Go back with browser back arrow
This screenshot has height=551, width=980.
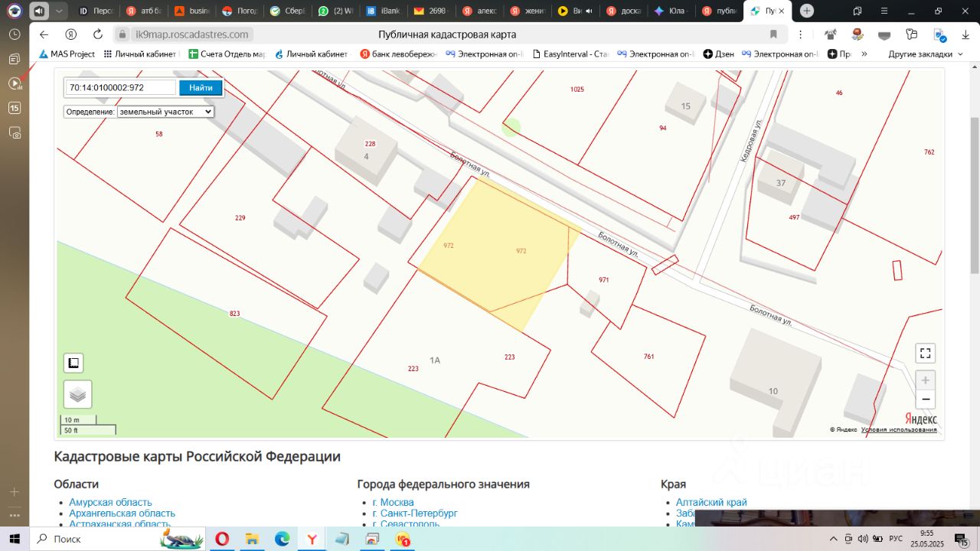(x=44, y=34)
